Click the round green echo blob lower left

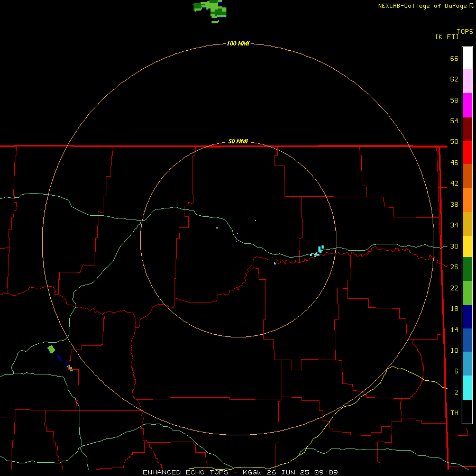pos(51,350)
